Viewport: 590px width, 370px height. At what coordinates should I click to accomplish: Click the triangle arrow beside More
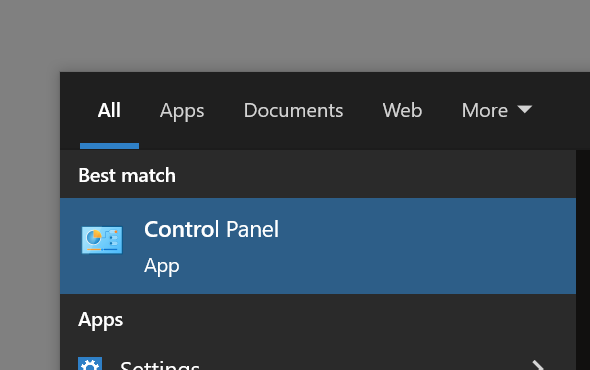(525, 109)
